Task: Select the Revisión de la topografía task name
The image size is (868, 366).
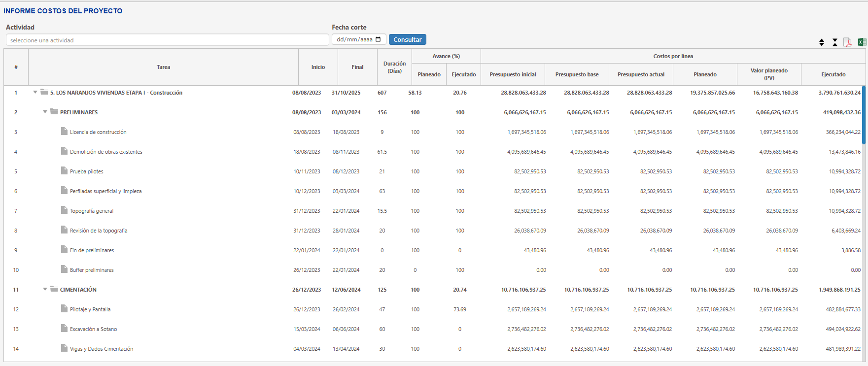Action: coord(99,231)
